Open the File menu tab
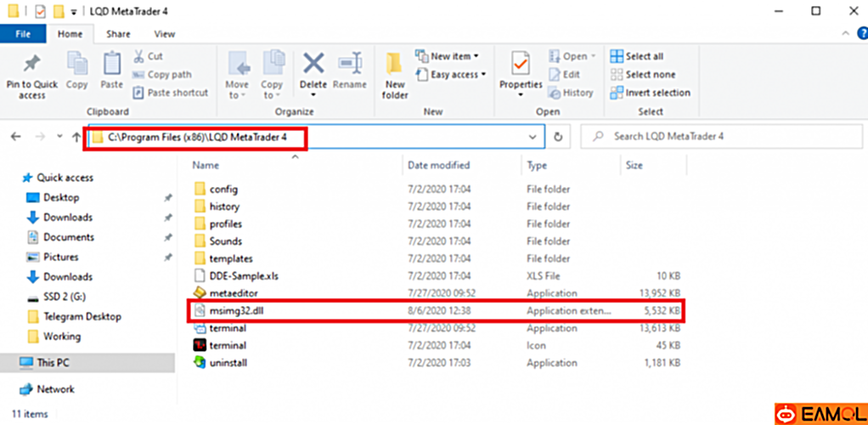868x425 pixels. [x=23, y=34]
